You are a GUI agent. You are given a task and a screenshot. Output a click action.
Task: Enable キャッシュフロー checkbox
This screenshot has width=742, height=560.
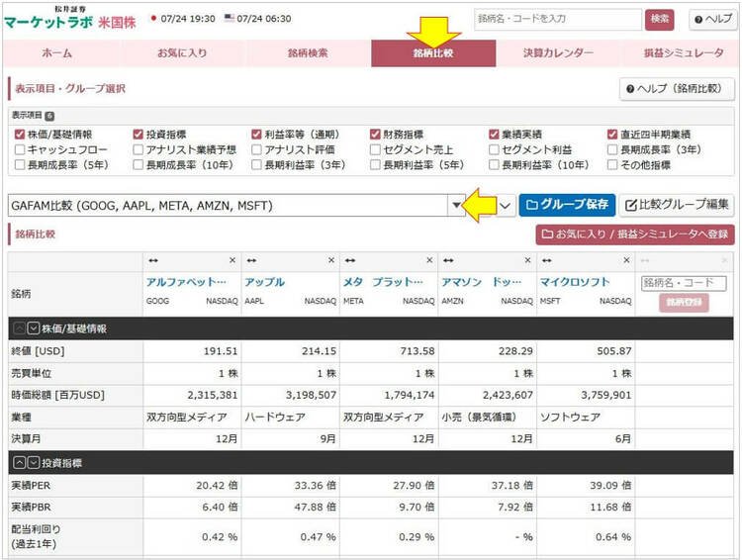pos(20,149)
